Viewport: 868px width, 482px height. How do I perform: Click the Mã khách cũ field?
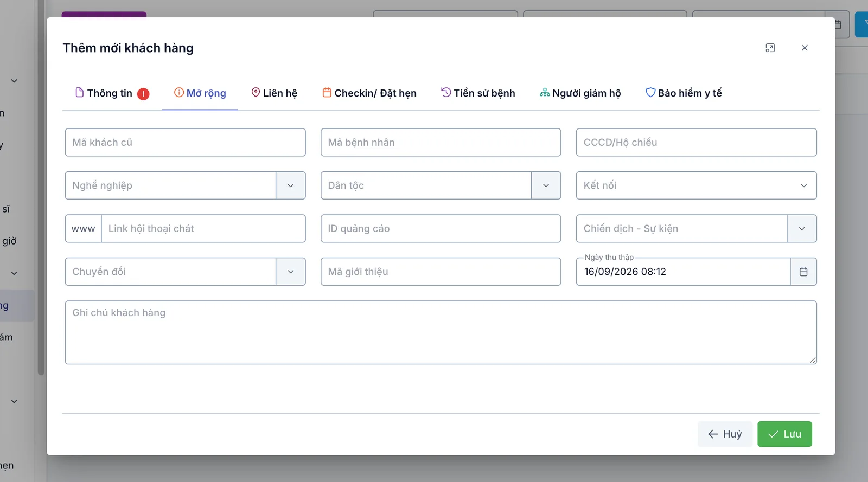pyautogui.click(x=186, y=143)
